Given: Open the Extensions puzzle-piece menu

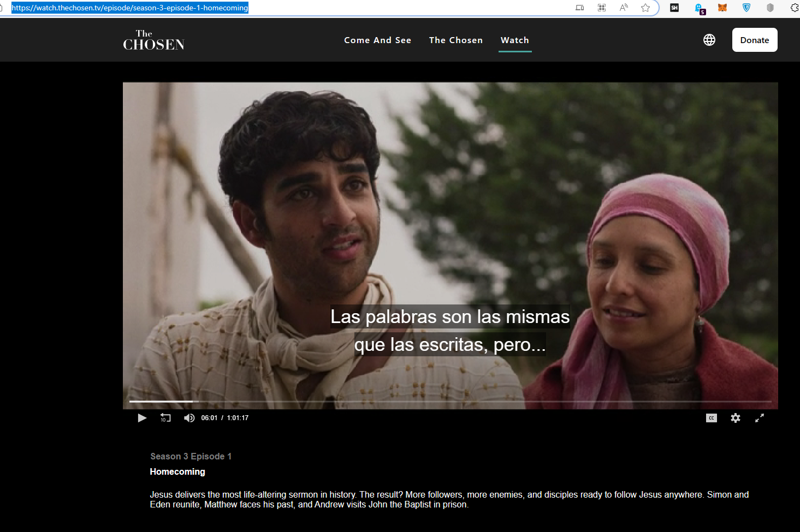Looking at the screenshot, I should point(795,8).
